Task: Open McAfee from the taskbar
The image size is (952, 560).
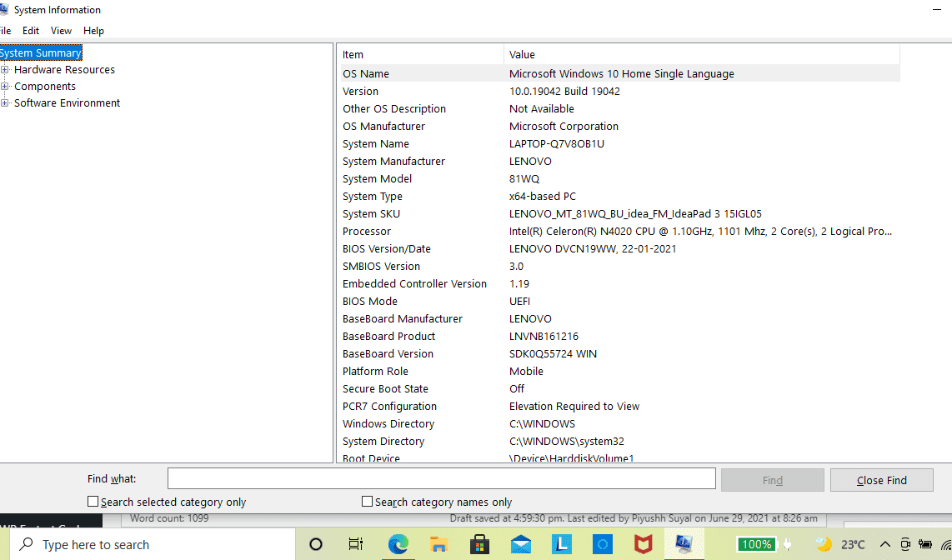Action: point(643,544)
